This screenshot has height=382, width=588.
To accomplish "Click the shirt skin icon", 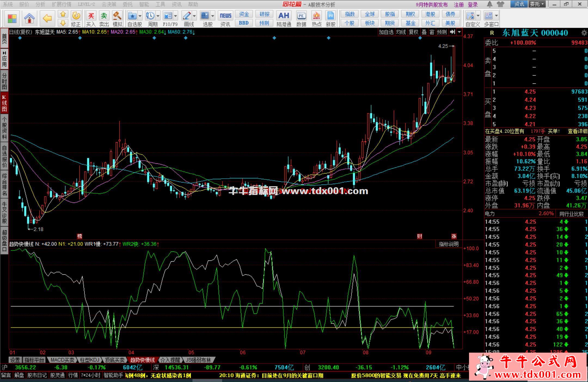I will point(500,4).
